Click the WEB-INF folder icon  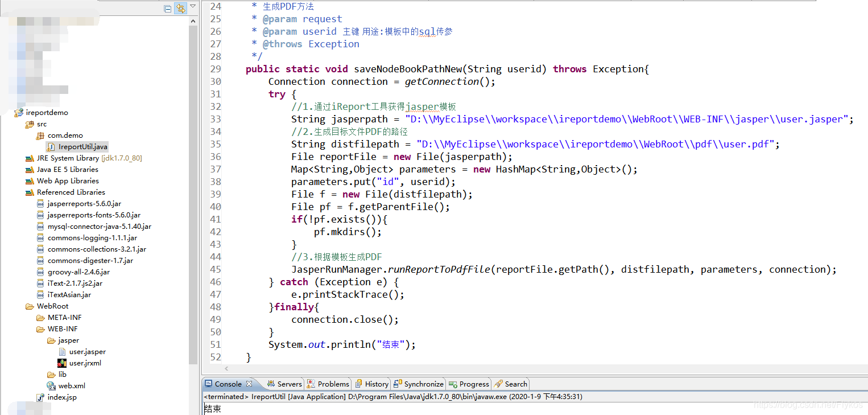click(x=40, y=328)
